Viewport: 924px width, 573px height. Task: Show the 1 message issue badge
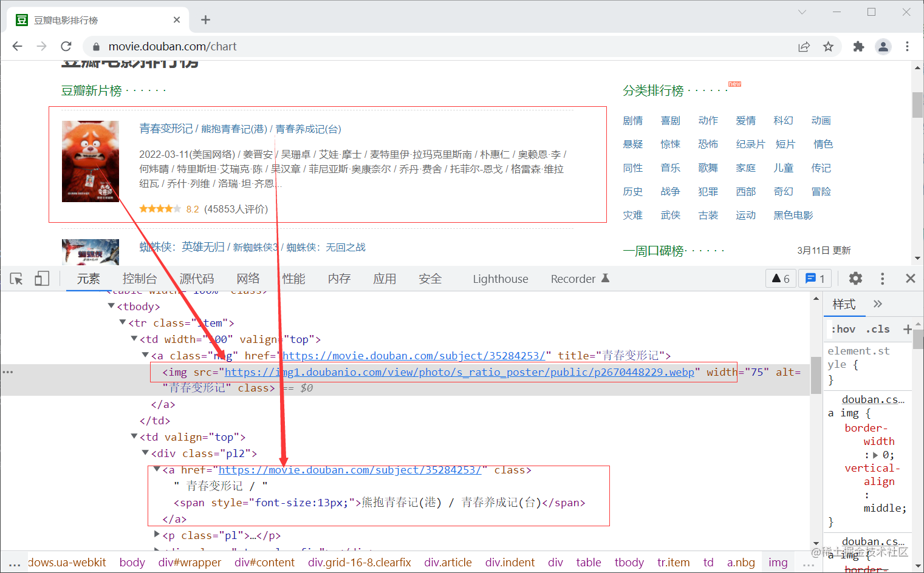(815, 279)
